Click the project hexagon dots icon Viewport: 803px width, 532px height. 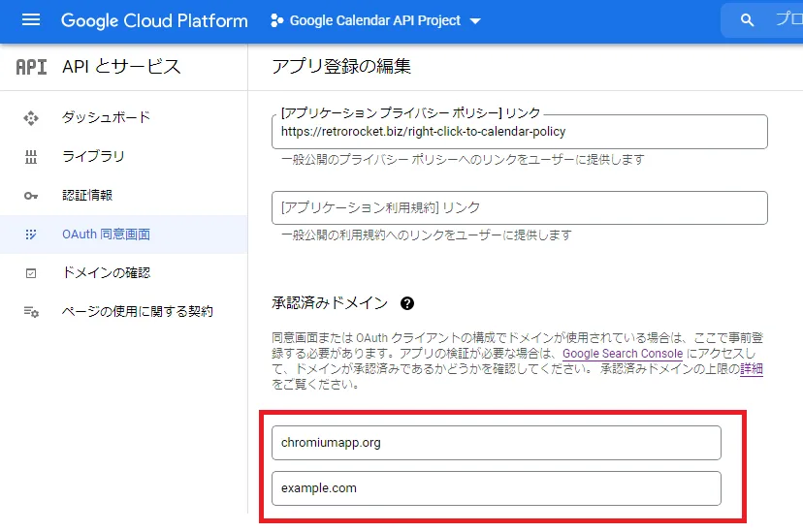pyautogui.click(x=276, y=20)
